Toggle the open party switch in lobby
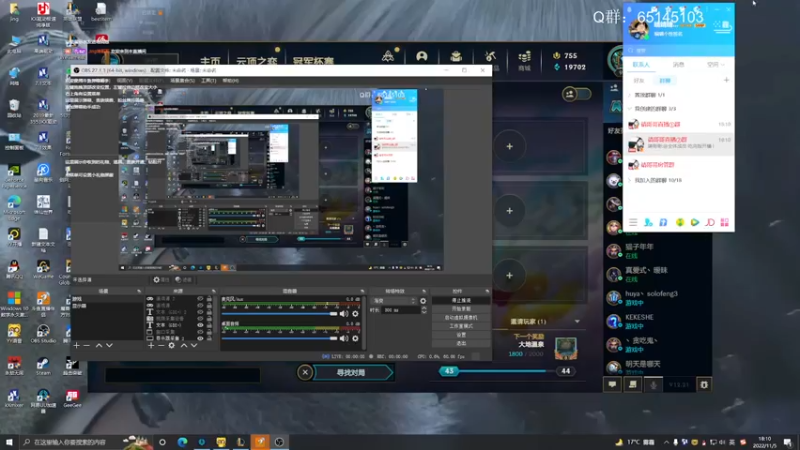Screen dimensions: 800x450 [577, 94]
